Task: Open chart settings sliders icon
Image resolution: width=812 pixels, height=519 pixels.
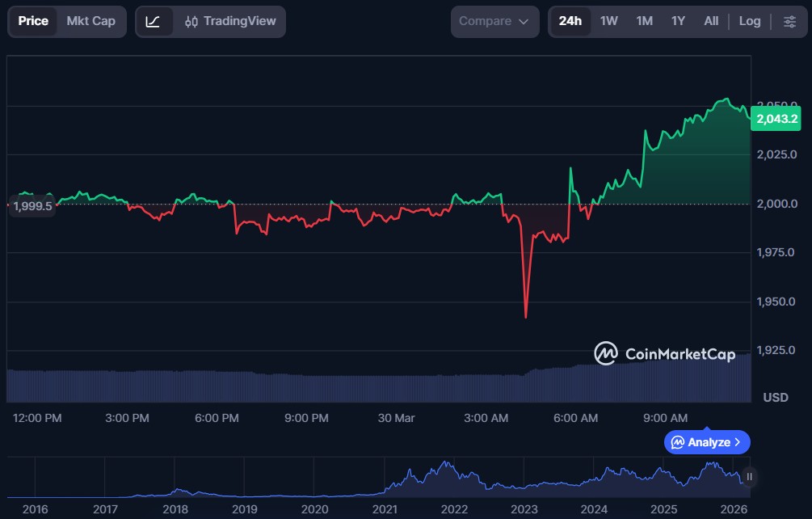Action: [789, 22]
